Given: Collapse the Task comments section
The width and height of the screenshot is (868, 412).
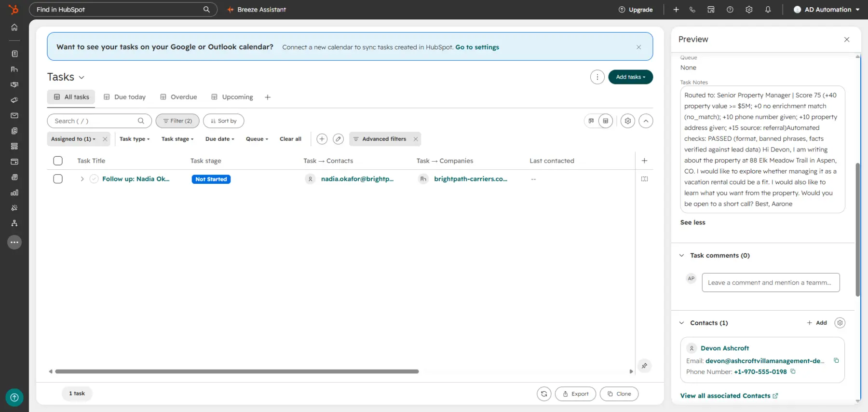Looking at the screenshot, I should (x=681, y=256).
